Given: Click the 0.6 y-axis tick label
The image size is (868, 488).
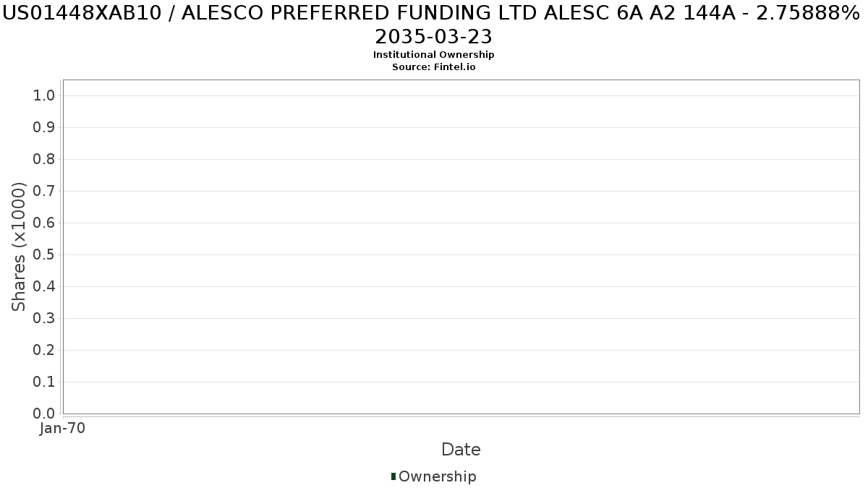Looking at the screenshot, I should click(45, 223).
